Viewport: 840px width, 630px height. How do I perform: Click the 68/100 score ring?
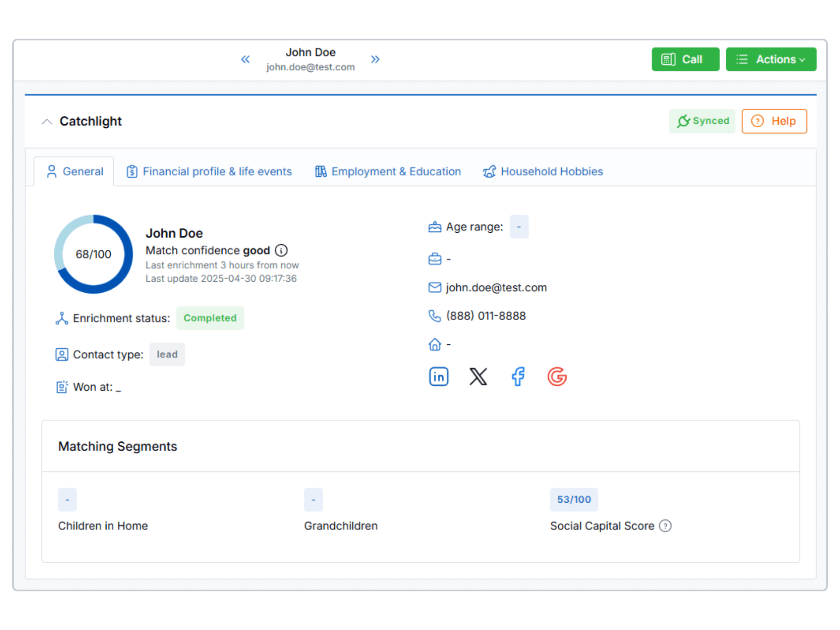tap(93, 254)
